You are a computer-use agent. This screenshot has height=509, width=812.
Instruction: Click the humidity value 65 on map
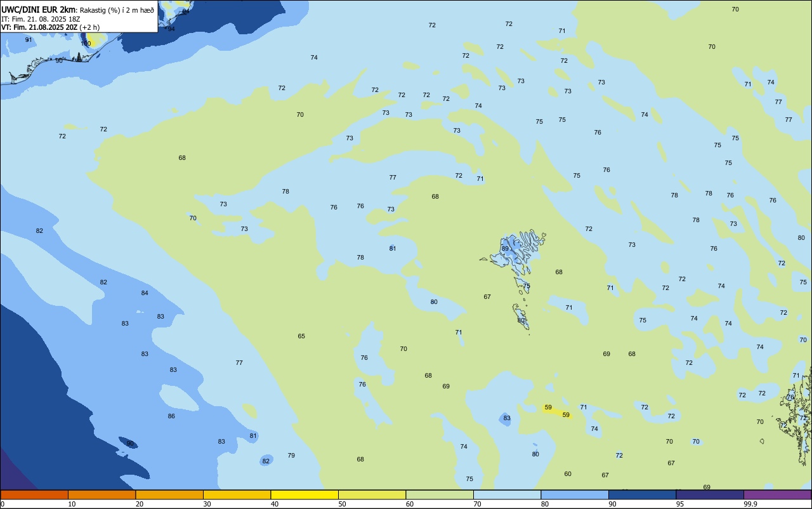point(301,336)
